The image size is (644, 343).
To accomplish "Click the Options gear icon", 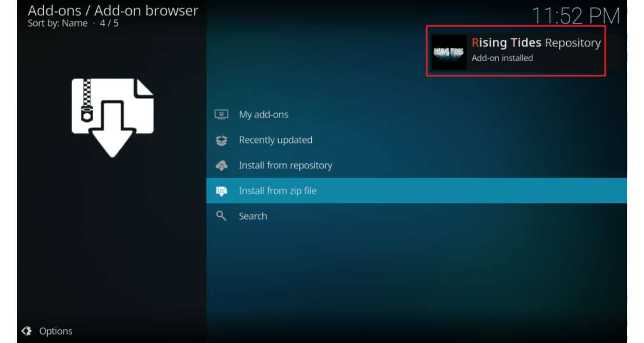I will click(27, 331).
